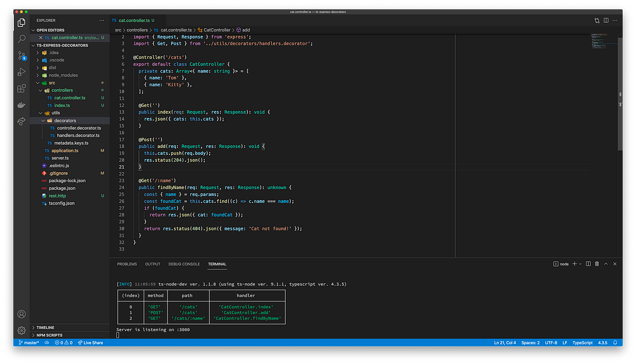The width and height of the screenshot is (636, 364).
Task: Maximize terminal panel with chevron up
Action: pyautogui.click(x=606, y=264)
